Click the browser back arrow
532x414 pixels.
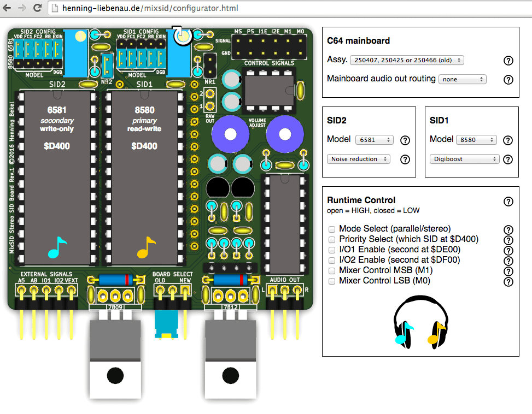pos(8,8)
